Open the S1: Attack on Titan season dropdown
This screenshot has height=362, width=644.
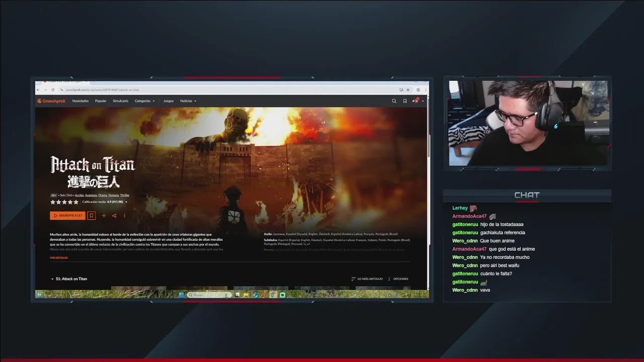(x=69, y=279)
